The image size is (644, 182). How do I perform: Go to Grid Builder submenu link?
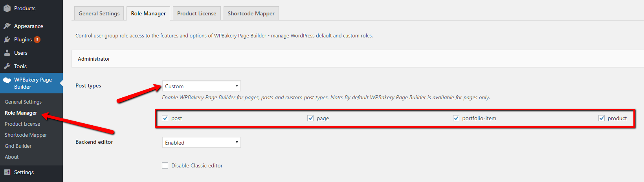pos(18,146)
